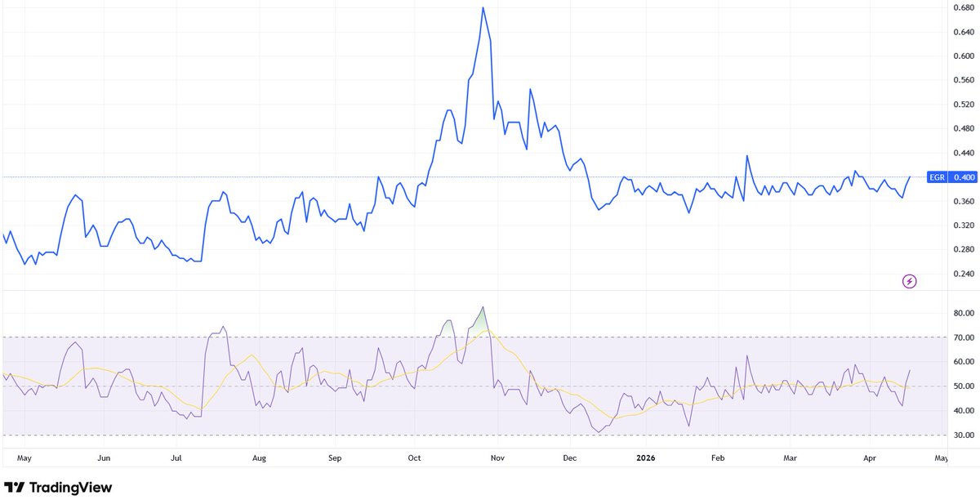Click the Jun label on time axis
The image size is (980, 500).
(103, 459)
